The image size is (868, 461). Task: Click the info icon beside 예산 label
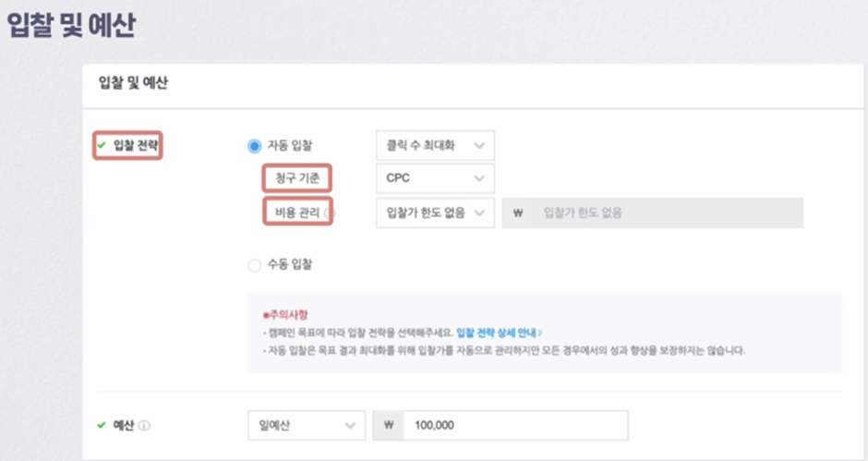144,426
